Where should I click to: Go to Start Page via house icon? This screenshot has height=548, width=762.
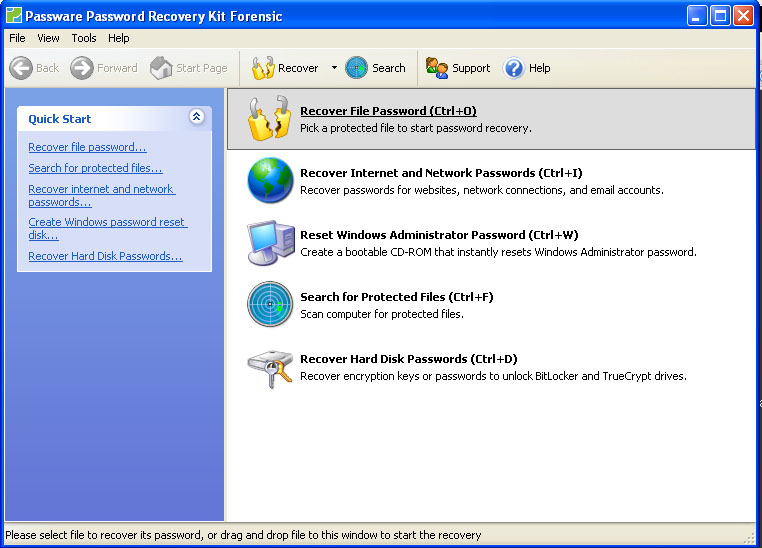tap(161, 68)
